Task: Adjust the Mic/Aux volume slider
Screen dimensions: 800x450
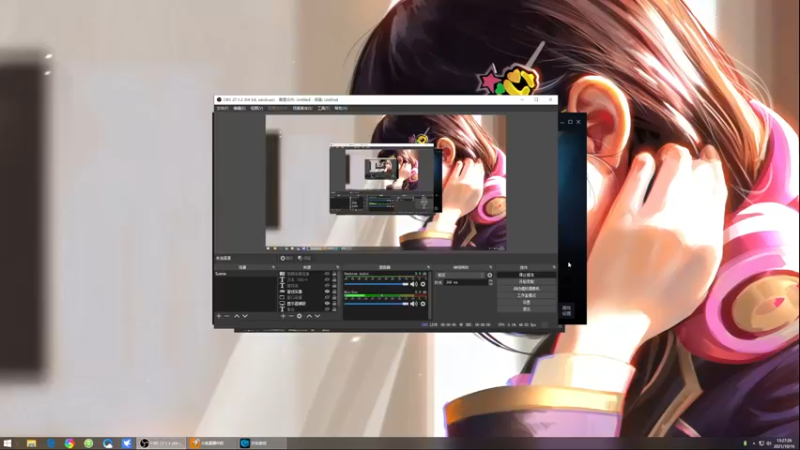Action: click(377, 304)
